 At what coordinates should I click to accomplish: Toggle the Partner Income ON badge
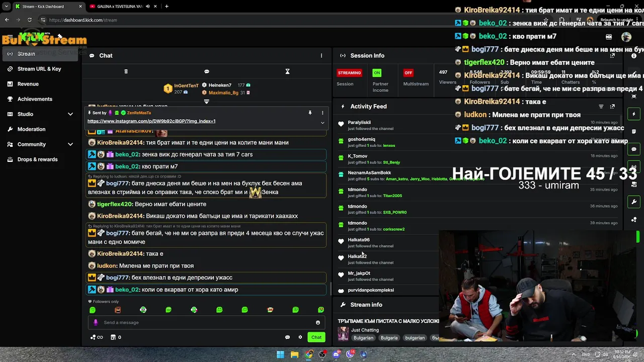click(x=377, y=73)
